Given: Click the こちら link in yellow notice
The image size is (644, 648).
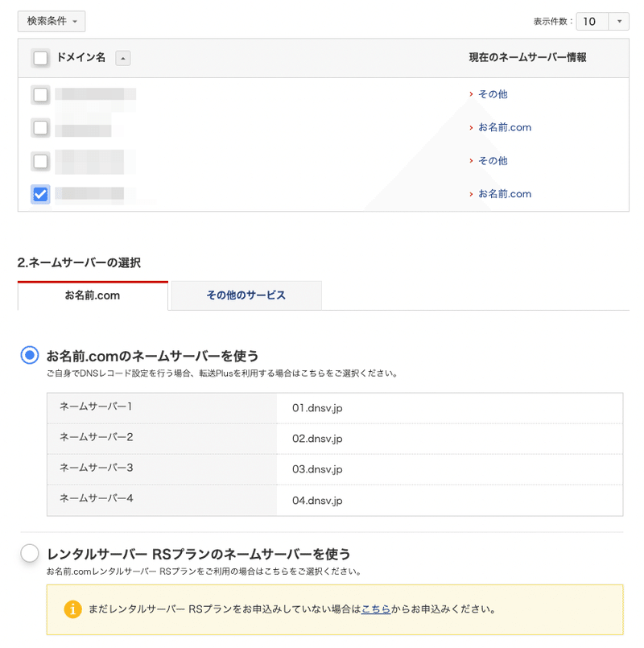Looking at the screenshot, I should pos(376,609).
